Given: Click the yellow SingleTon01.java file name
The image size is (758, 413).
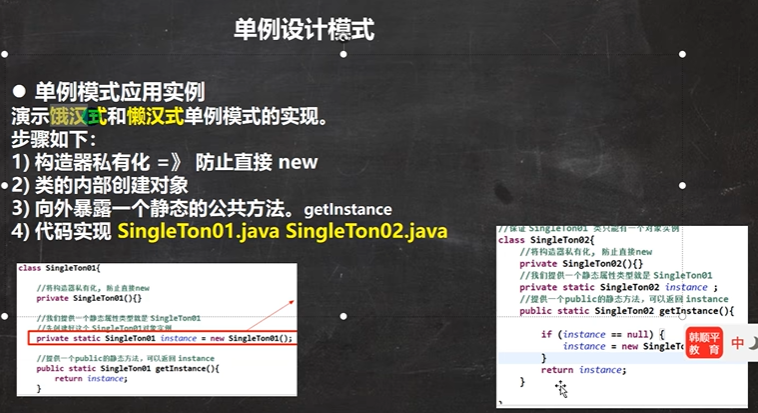Looking at the screenshot, I should (199, 231).
